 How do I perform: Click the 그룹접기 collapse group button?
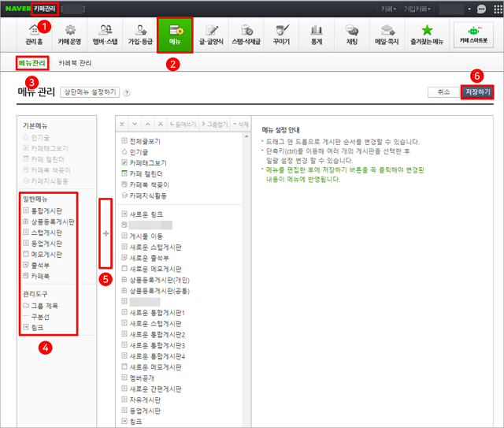coord(213,125)
